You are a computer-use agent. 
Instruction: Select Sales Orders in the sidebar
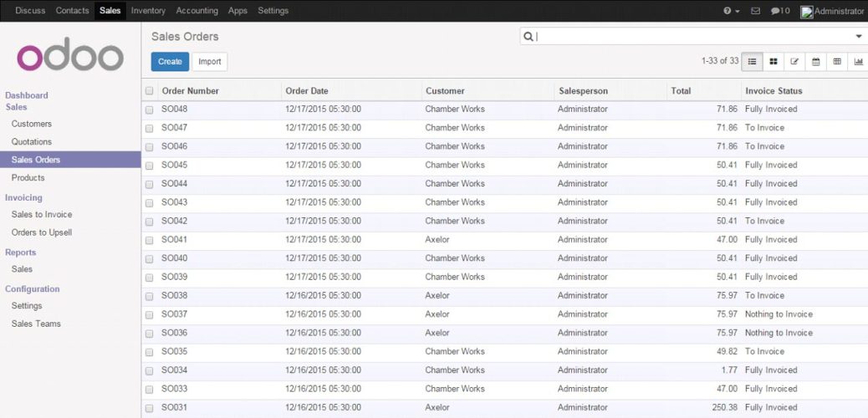coord(70,160)
